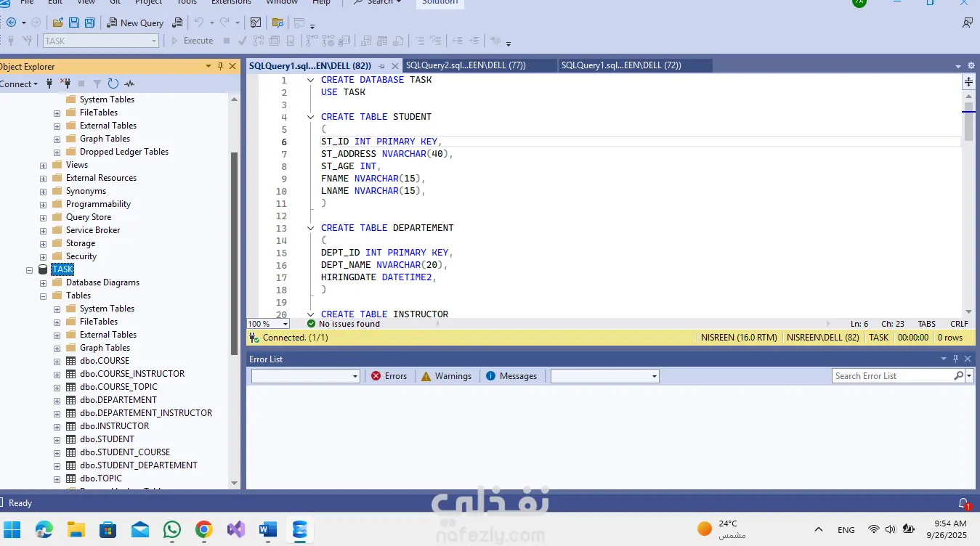Toggle the Messages filter in Error List
This screenshot has width=980, height=546.
tap(511, 376)
